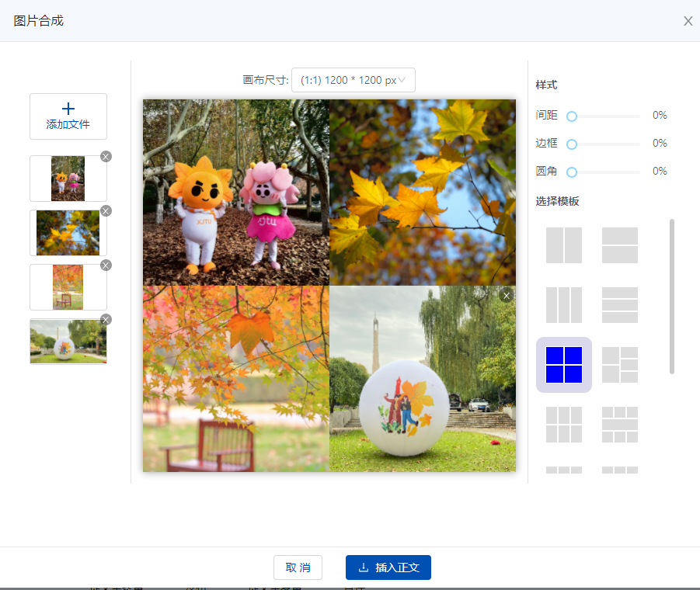
Task: Open the 画布尺寸 canvas size dropdown
Action: click(x=353, y=80)
